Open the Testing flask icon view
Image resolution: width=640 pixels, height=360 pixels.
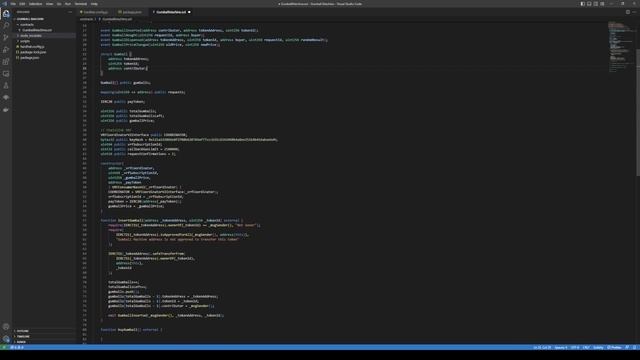click(6, 86)
